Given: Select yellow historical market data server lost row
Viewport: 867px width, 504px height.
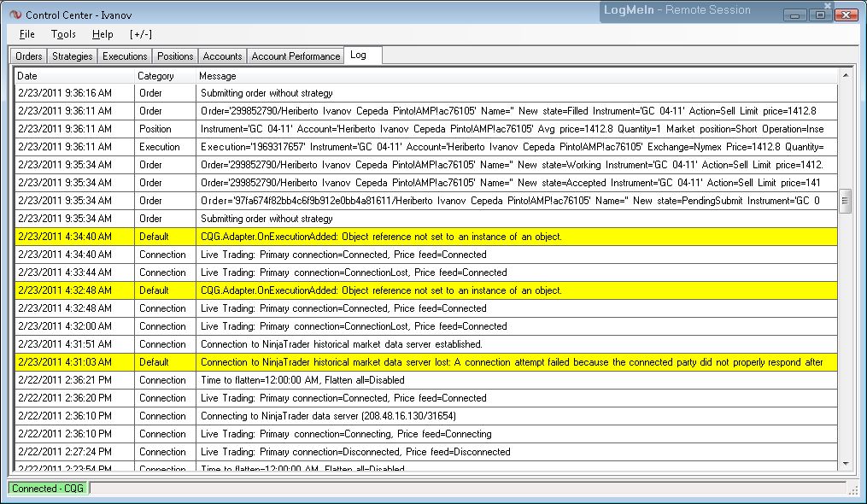Looking at the screenshot, I should pyautogui.click(x=425, y=362).
